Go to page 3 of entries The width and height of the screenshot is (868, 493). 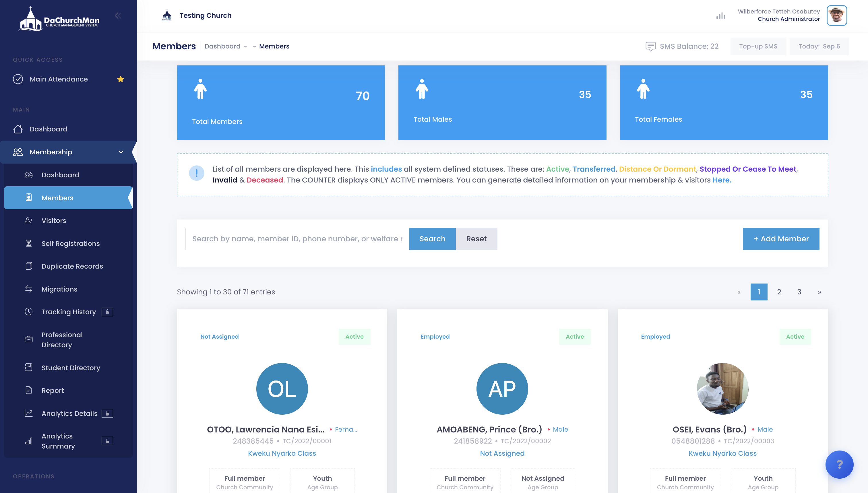(x=799, y=292)
